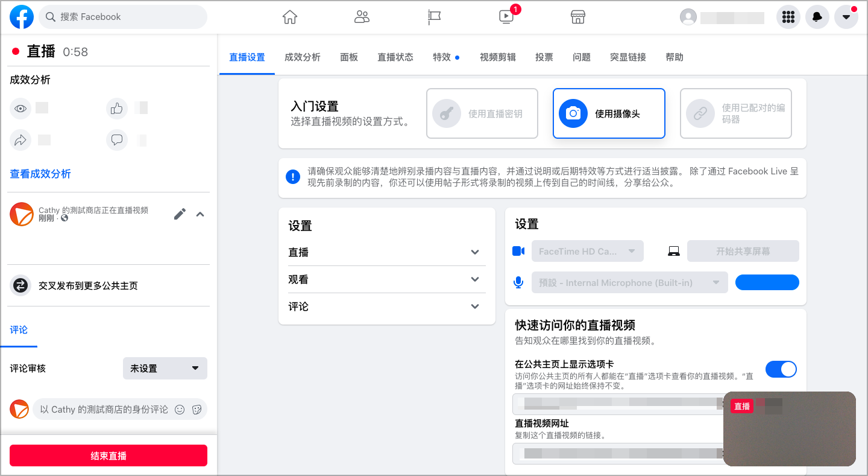This screenshot has height=476, width=868.
Task: Select the 帮助 tab
Action: click(675, 57)
